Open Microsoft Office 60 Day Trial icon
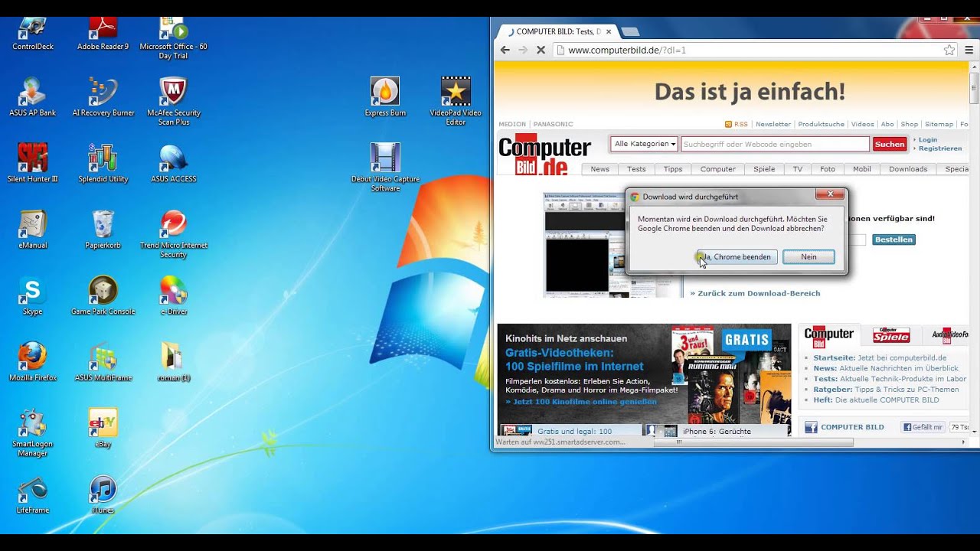Viewport: 980px width, 551px height. tap(173, 38)
